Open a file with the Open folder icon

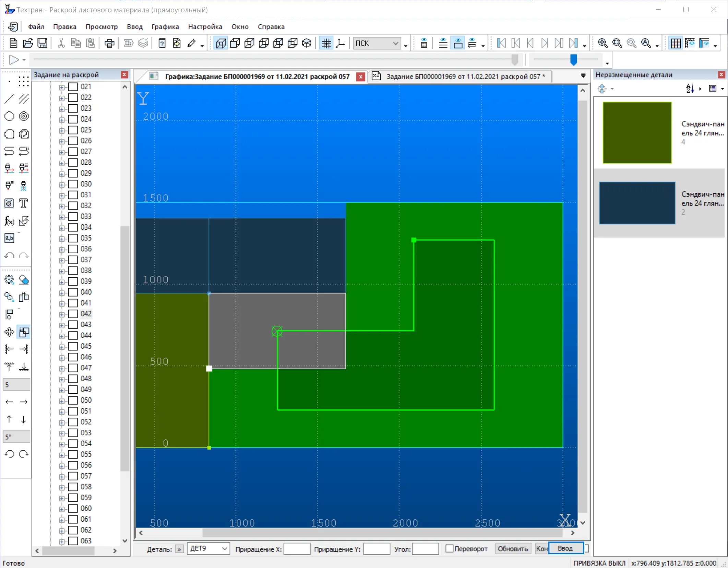[x=28, y=43]
